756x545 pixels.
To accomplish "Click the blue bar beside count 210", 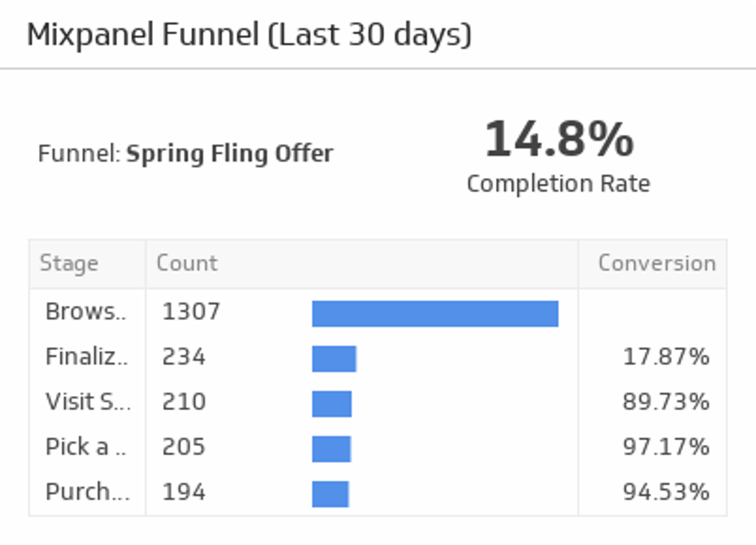I will 332,404.
